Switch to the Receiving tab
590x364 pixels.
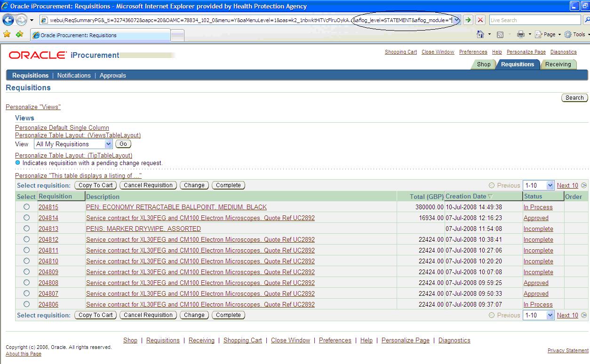(558, 64)
